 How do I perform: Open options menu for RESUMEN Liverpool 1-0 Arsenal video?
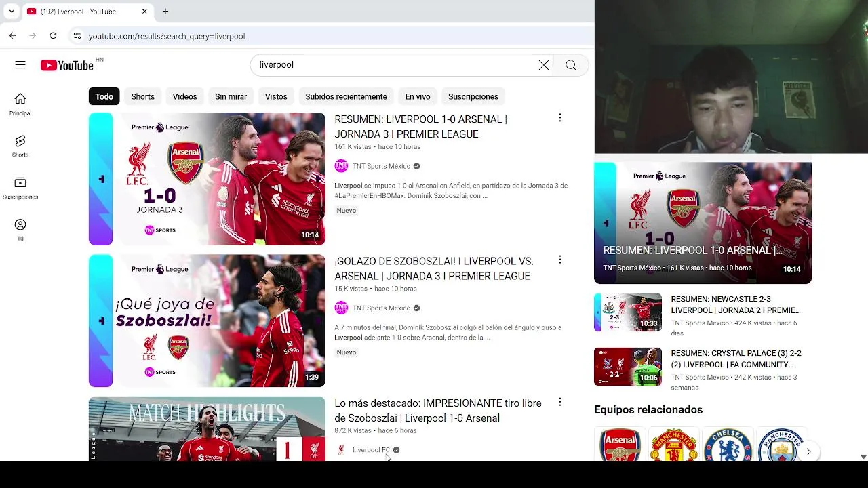[x=560, y=118]
